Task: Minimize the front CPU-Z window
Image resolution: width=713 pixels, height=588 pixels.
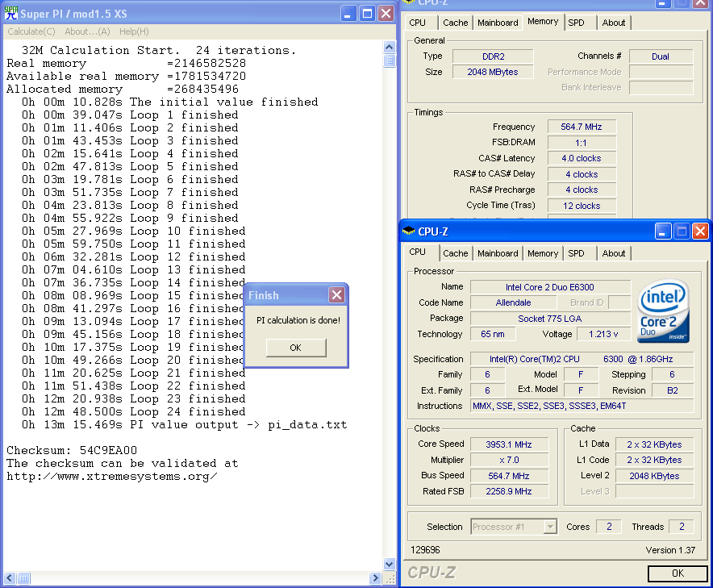Action: coord(662,231)
